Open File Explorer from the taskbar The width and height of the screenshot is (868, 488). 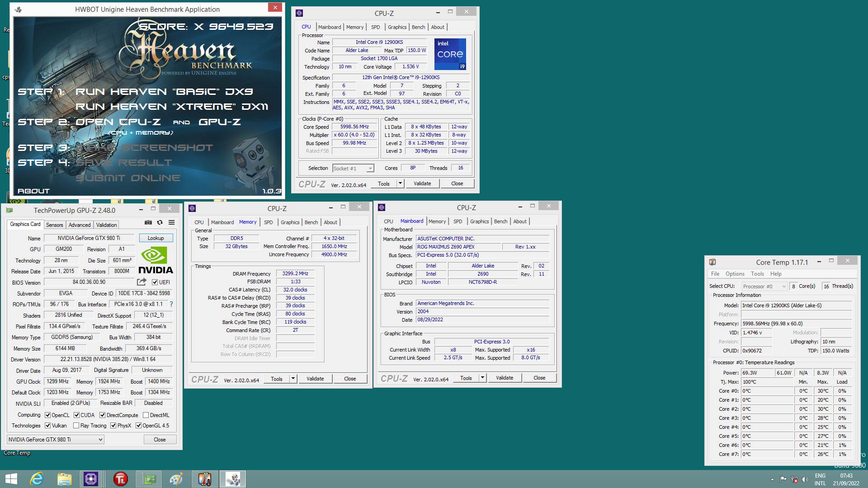(64, 479)
